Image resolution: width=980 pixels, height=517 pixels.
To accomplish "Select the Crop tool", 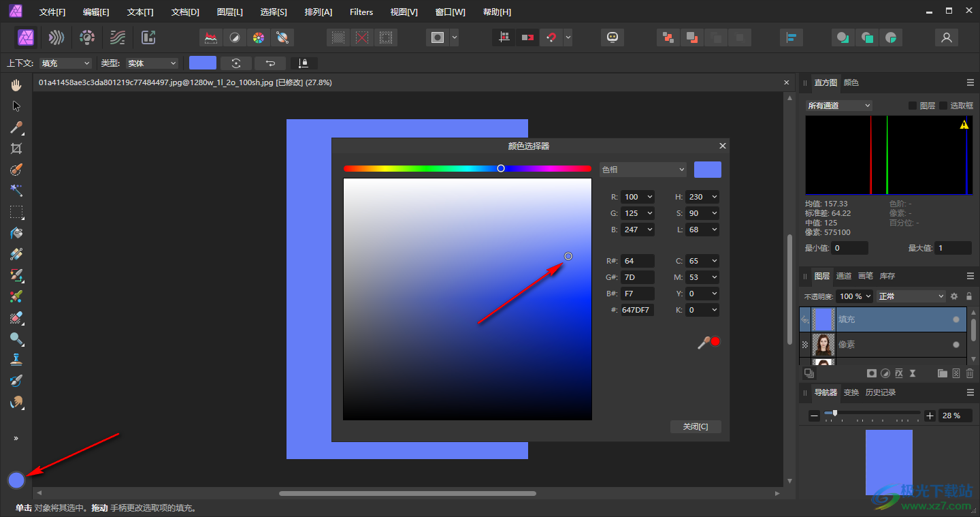I will click(16, 148).
